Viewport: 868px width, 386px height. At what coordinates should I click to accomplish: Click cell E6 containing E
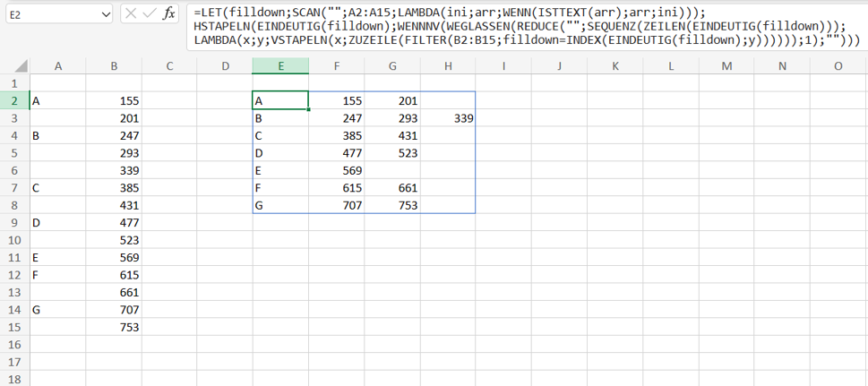pyautogui.click(x=280, y=170)
